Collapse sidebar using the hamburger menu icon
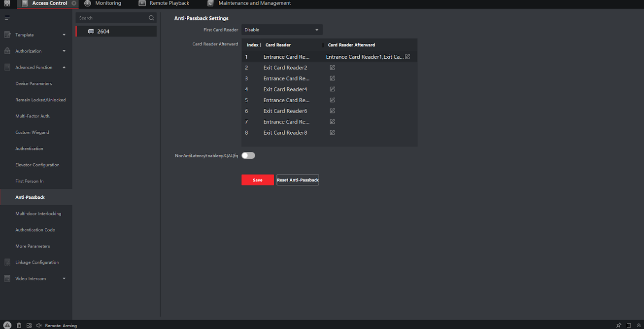Screen dimensions: 644x329 coord(7,18)
